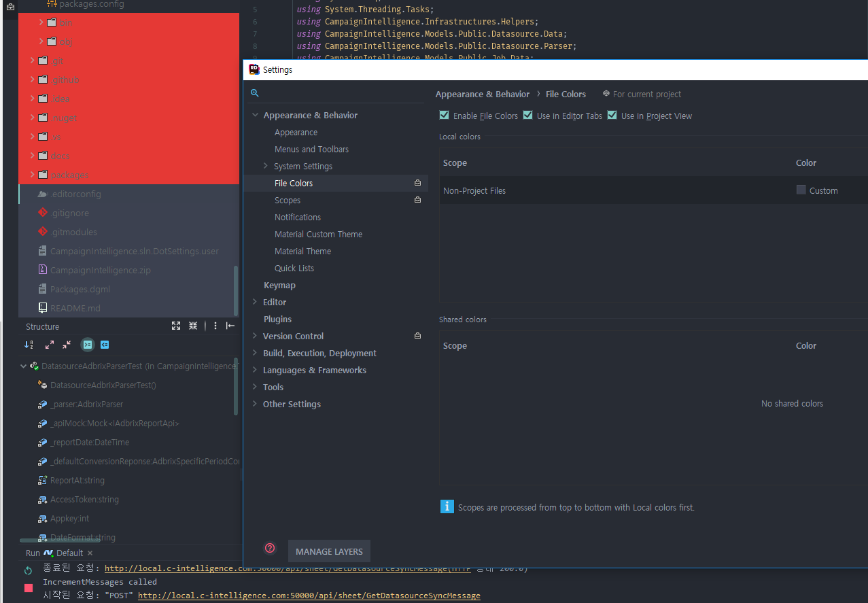Expand Other Settings section

(255, 404)
